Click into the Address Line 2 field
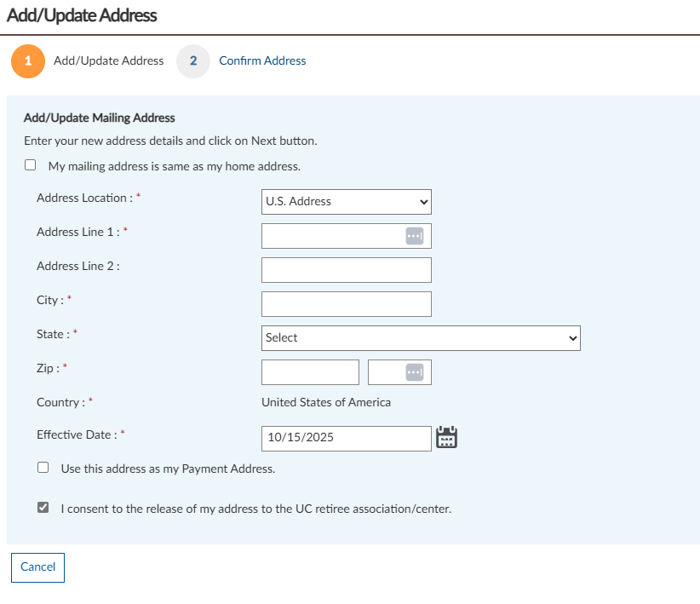Viewport: 700px width, 604px height. 346,270
